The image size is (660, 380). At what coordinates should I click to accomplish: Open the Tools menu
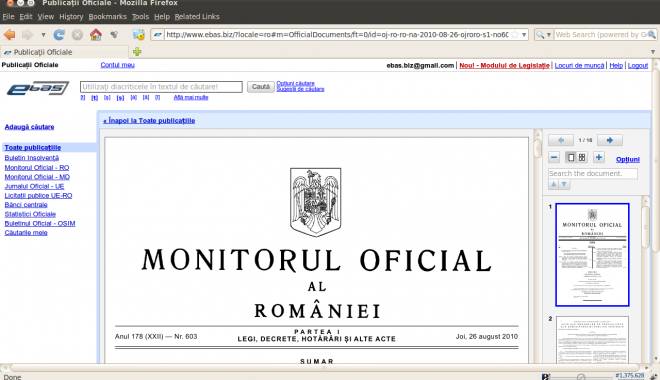click(140, 16)
